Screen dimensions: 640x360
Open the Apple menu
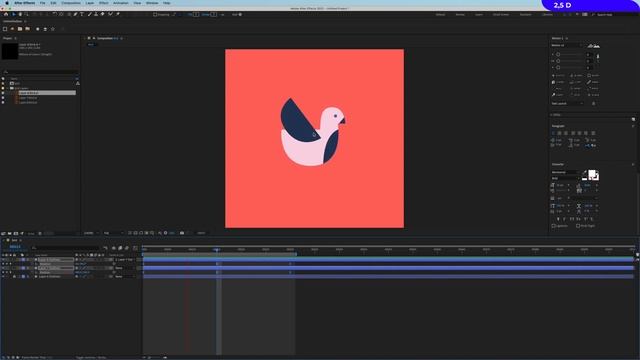click(x=7, y=3)
